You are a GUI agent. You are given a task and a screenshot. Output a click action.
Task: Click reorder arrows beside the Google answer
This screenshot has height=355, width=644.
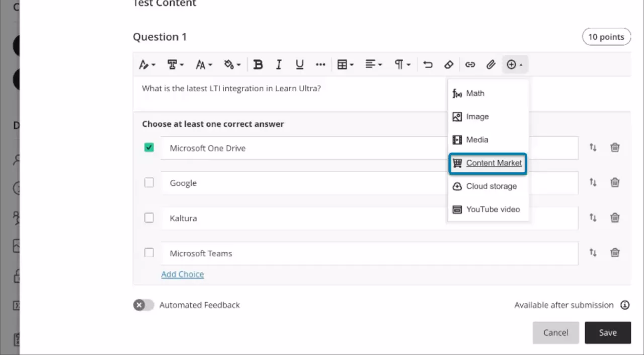(593, 183)
